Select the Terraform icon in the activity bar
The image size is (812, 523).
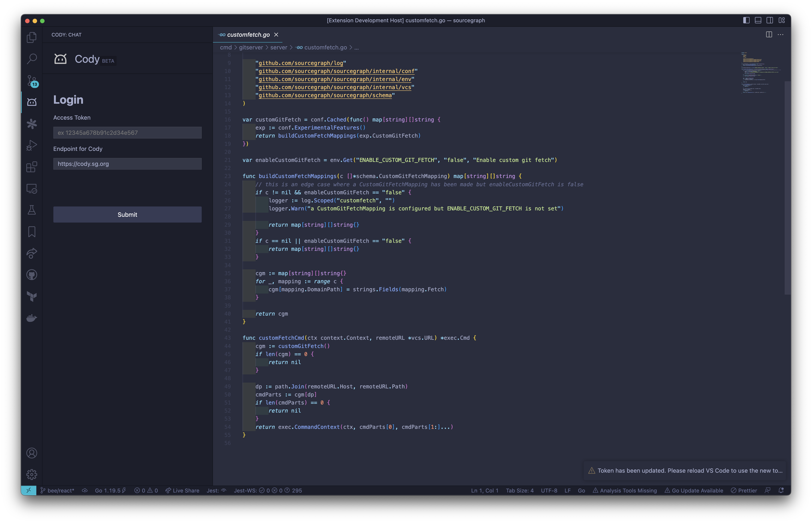tap(32, 296)
